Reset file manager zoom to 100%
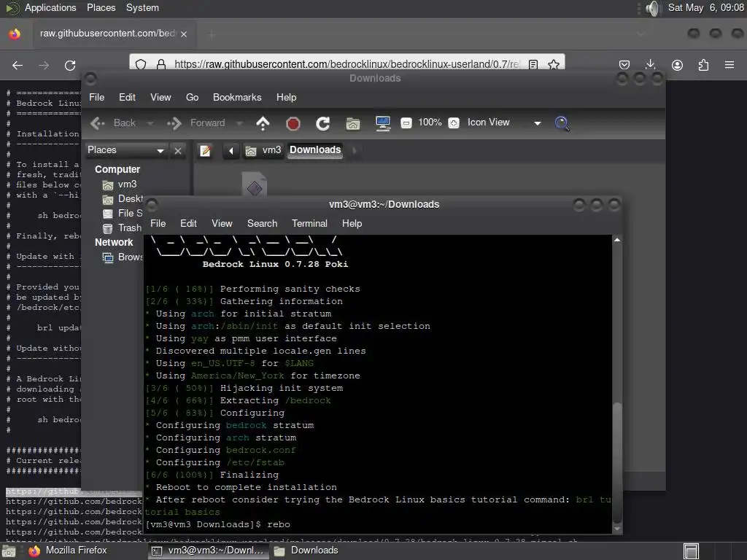This screenshot has height=560, width=747. click(x=430, y=122)
